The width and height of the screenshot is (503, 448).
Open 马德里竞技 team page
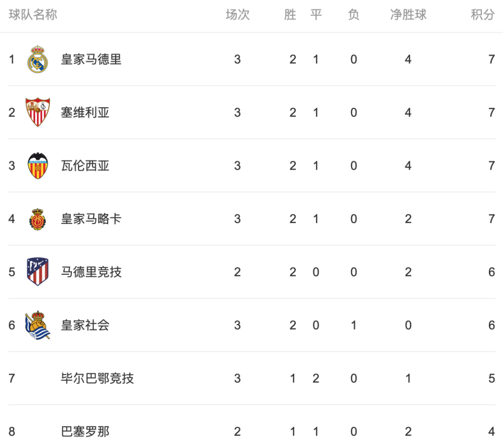pyautogui.click(x=91, y=272)
